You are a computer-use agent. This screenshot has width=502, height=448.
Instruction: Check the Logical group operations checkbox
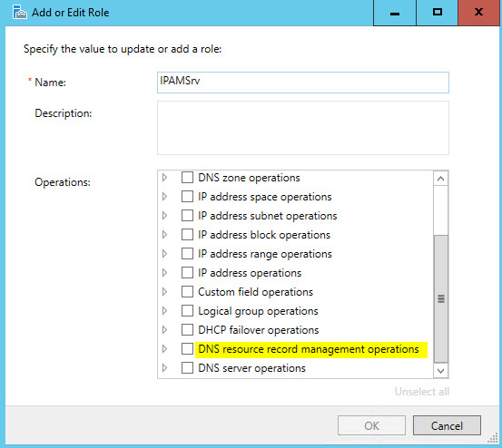pyautogui.click(x=187, y=310)
